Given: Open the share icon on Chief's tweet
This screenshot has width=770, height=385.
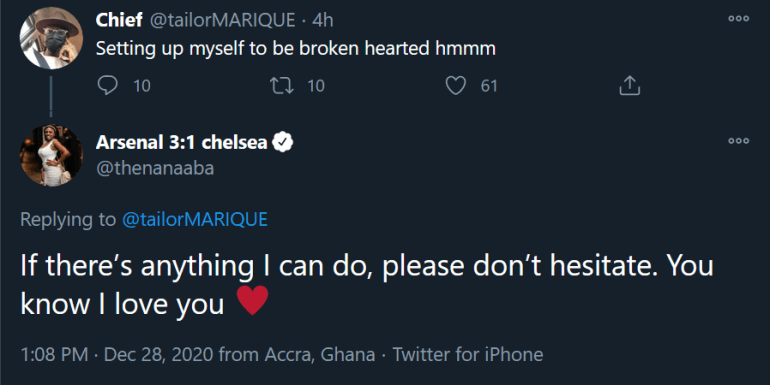Looking at the screenshot, I should tap(630, 86).
